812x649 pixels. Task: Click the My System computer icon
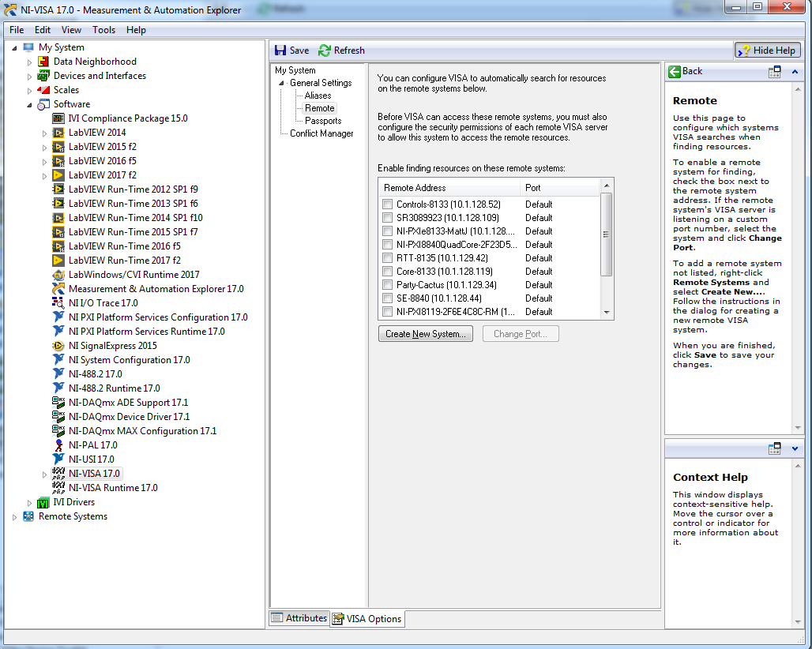(28, 47)
